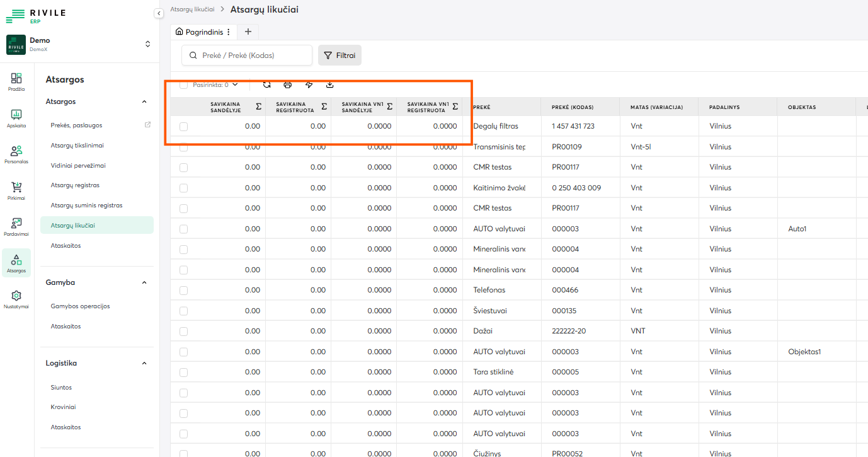Image resolution: width=868 pixels, height=457 pixels.
Task: Switch to the Pagrindinis tab
Action: click(x=199, y=32)
